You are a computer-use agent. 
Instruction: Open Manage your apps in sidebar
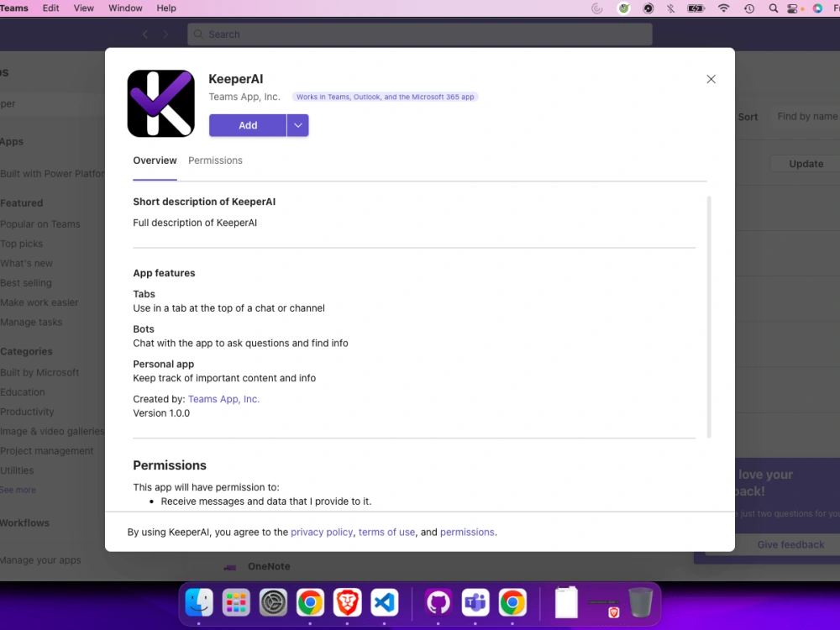pos(40,560)
